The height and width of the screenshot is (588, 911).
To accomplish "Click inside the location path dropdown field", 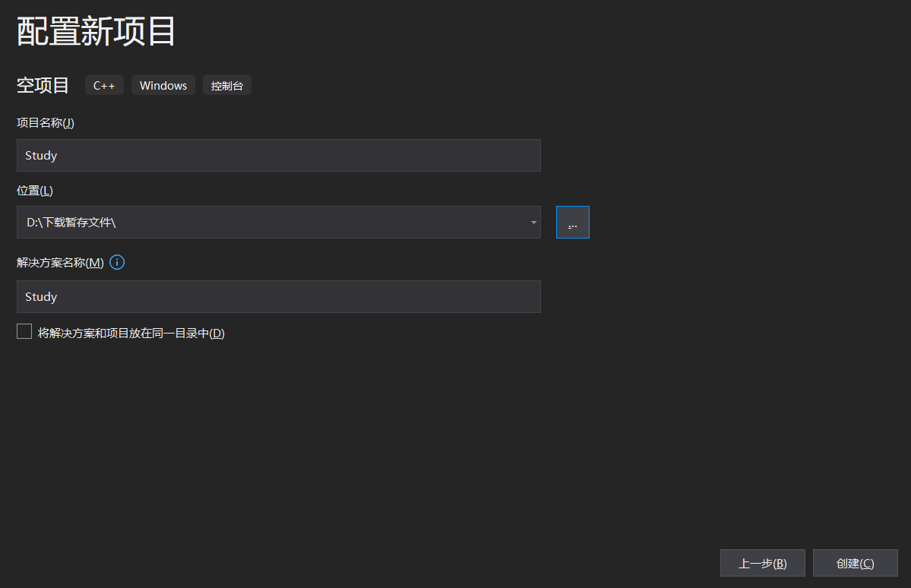I will tap(228, 222).
